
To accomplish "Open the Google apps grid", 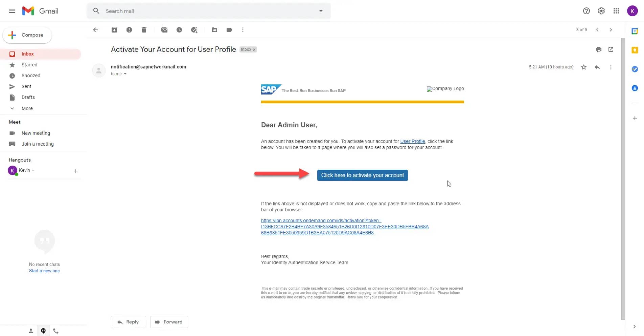I will click(616, 11).
